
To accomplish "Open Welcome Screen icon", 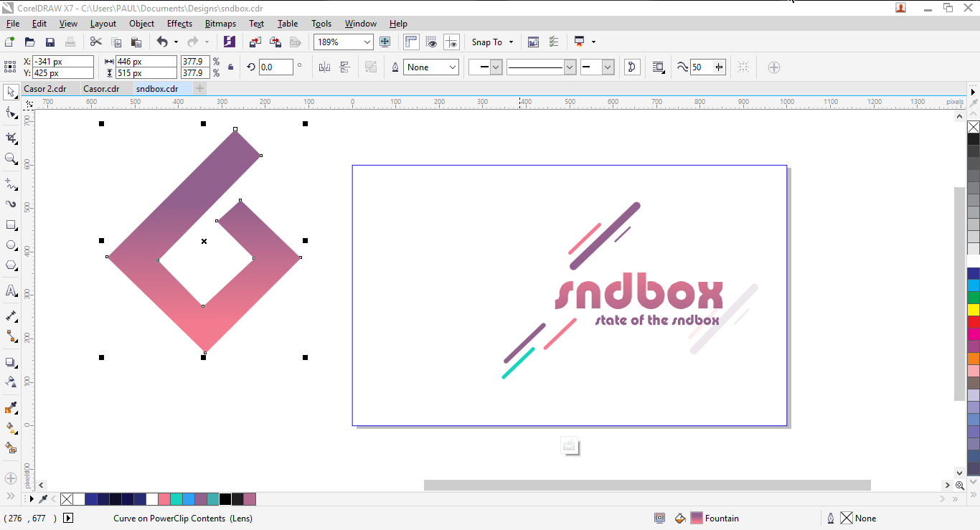I will (x=533, y=42).
